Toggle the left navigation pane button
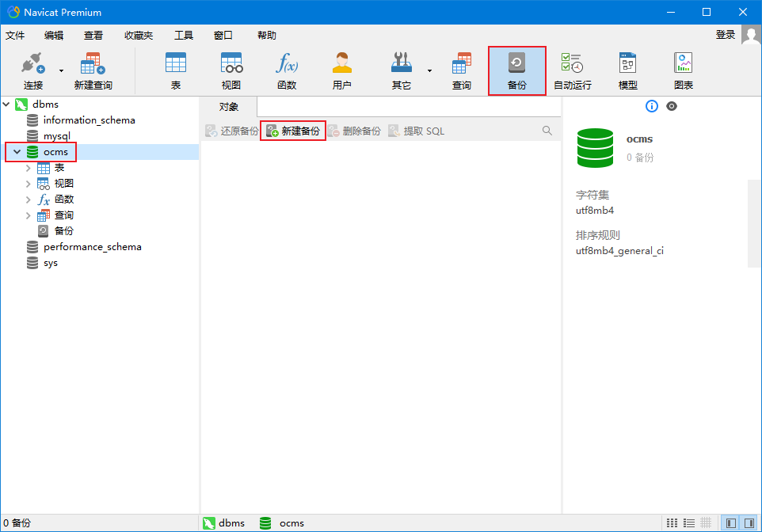This screenshot has width=762, height=532. [731, 522]
